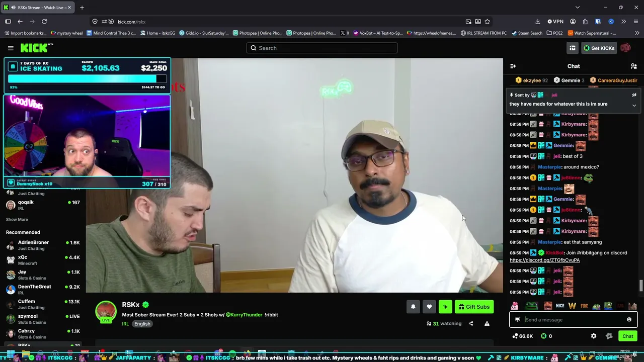Focus the Send a message chat field
This screenshot has width=644, height=362.
(x=573, y=319)
